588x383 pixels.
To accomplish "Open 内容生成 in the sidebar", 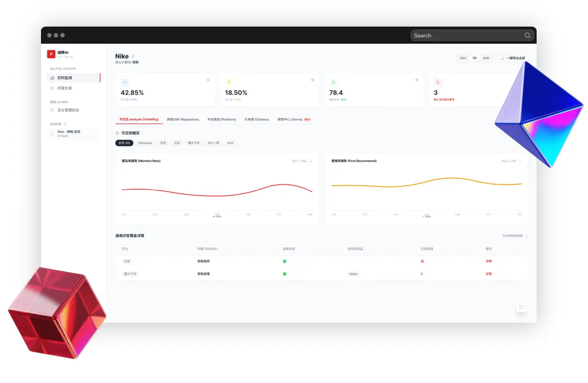I will 73,88.
